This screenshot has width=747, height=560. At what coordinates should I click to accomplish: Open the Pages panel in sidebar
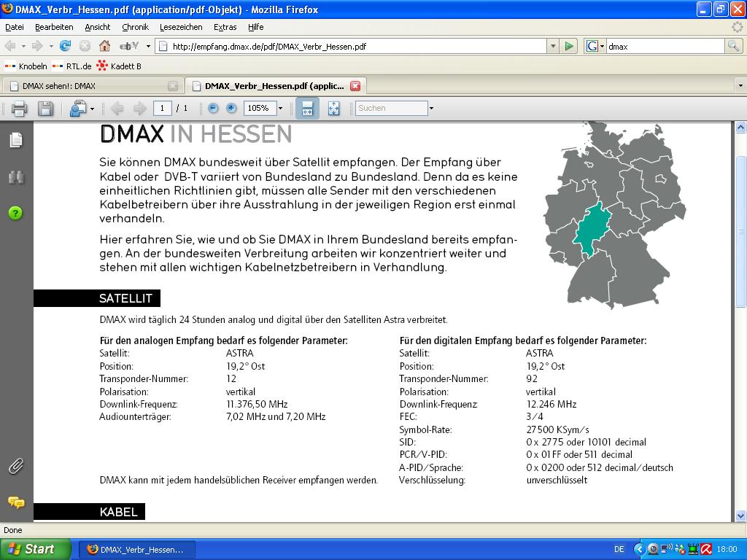16,140
